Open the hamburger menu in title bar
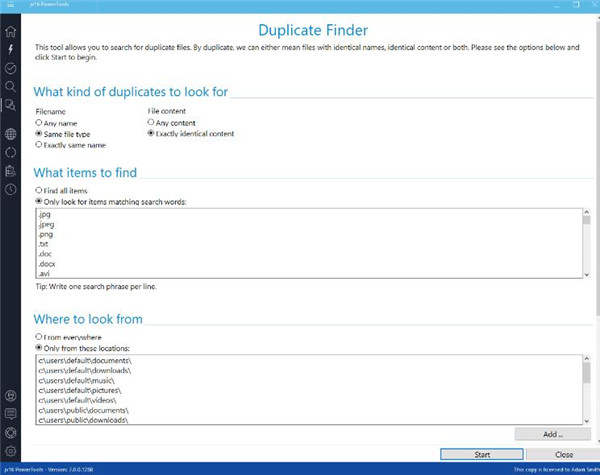 tap(10, 5)
